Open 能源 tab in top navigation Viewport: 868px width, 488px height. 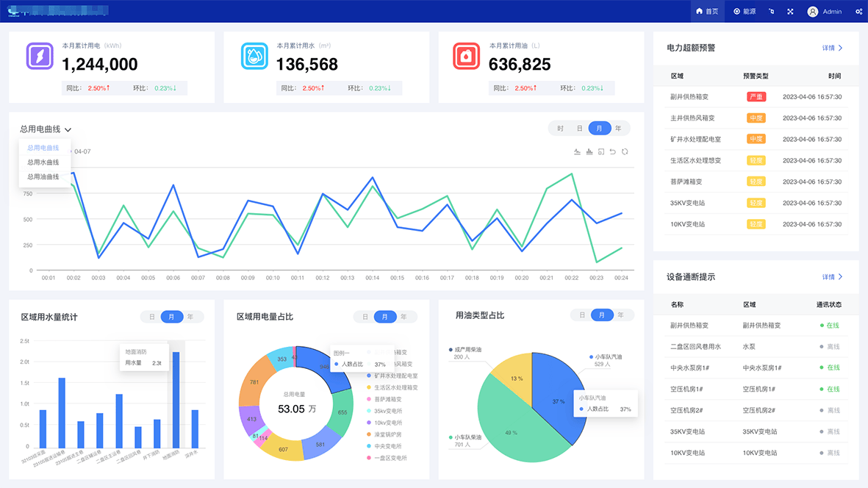[x=745, y=12]
